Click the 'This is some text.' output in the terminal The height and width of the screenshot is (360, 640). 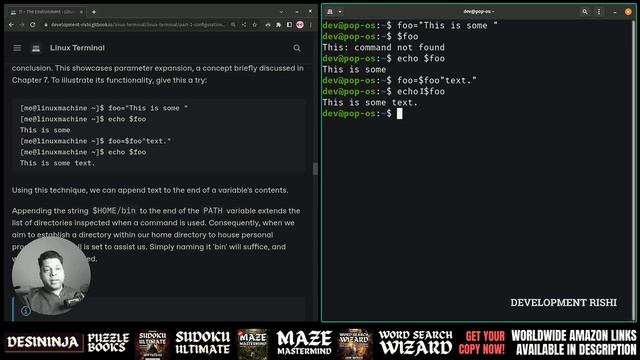coord(370,102)
